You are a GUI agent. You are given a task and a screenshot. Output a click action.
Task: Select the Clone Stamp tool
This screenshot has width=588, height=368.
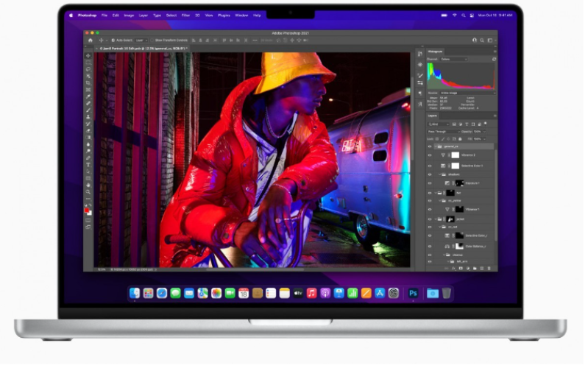pyautogui.click(x=88, y=117)
